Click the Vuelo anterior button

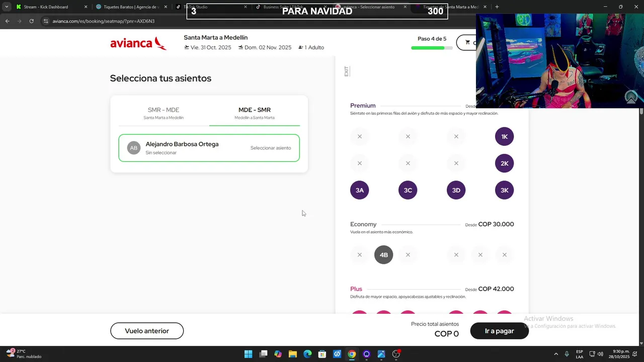[147, 331]
